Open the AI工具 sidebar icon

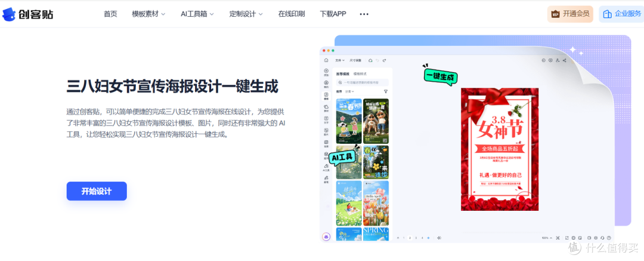pos(326,168)
